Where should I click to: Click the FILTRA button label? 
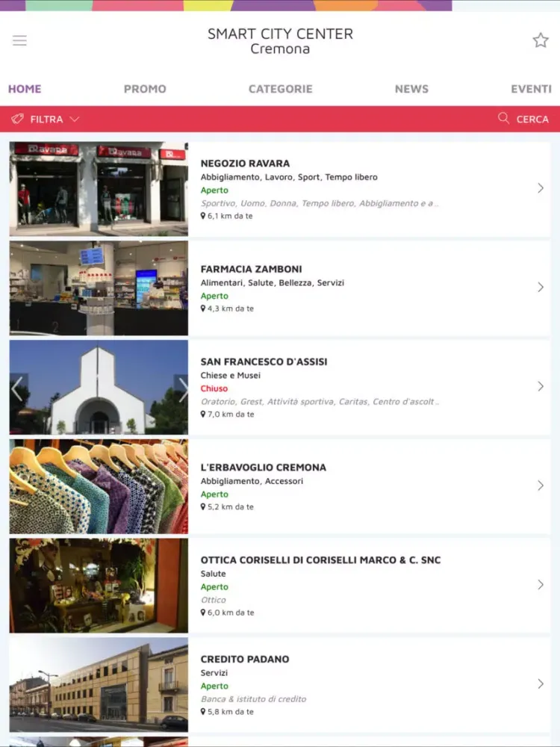coord(46,119)
